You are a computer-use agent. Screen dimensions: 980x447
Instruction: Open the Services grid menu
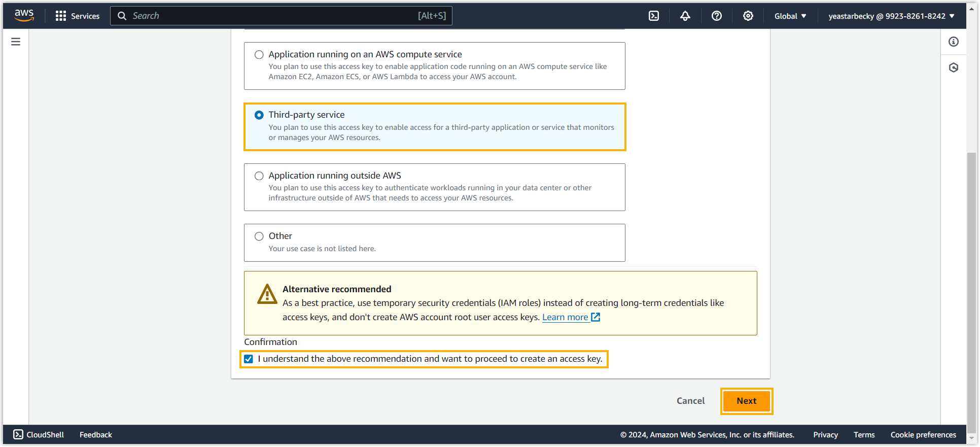(x=77, y=16)
